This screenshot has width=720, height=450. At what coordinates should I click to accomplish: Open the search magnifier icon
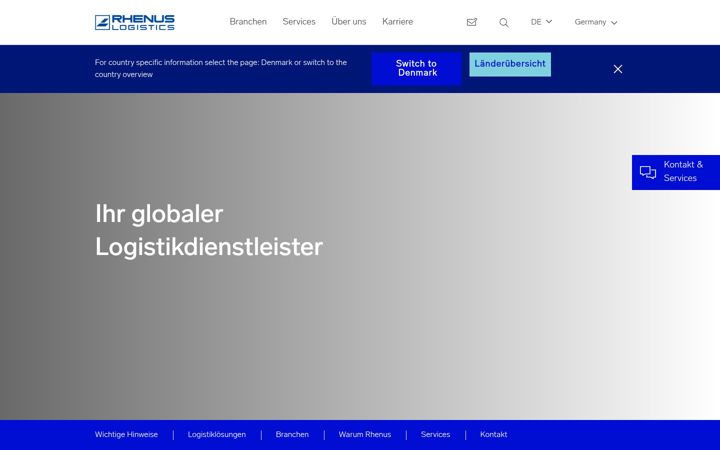504,22
